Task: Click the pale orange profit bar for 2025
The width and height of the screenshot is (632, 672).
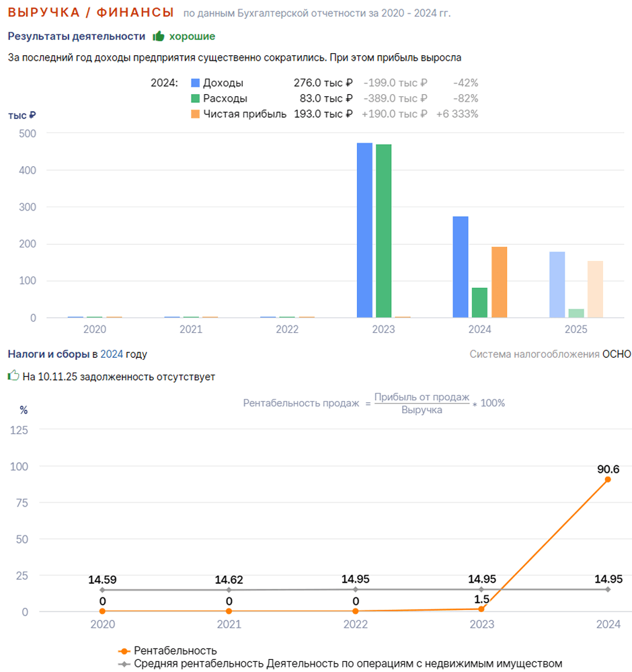Action: pos(595,289)
